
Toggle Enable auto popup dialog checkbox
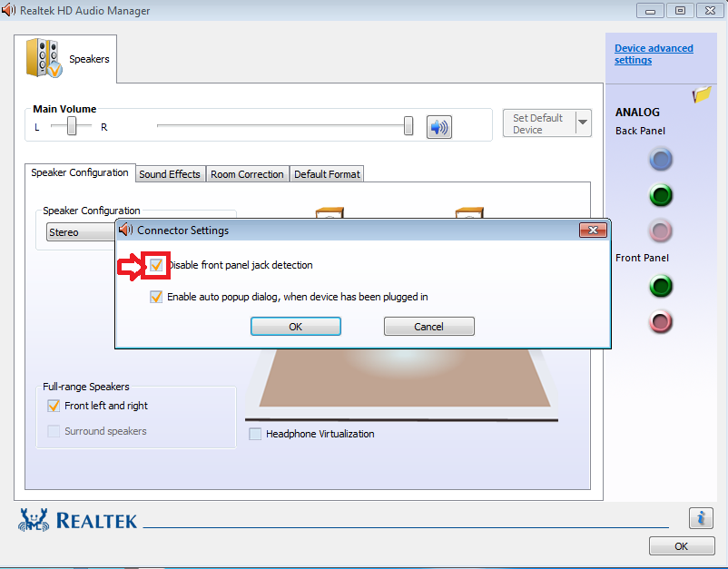pyautogui.click(x=156, y=297)
